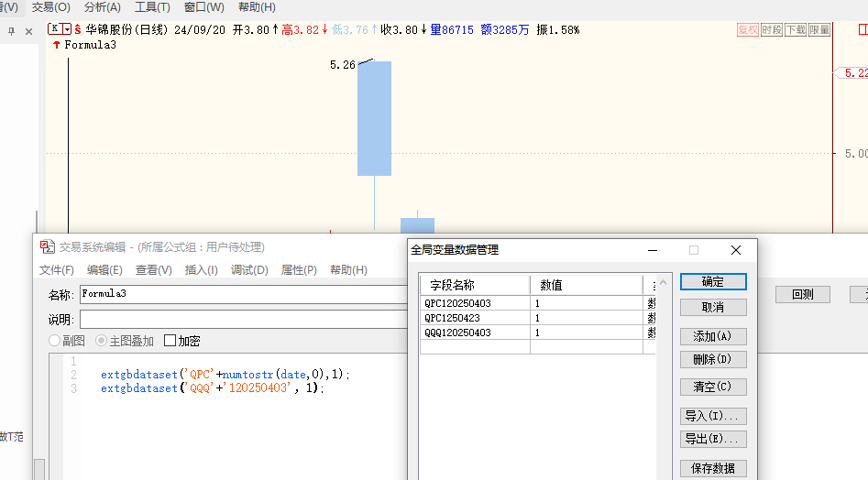The height and width of the screenshot is (480, 868).
Task: Open the main window 帮助(H) menu
Action: coord(257,7)
